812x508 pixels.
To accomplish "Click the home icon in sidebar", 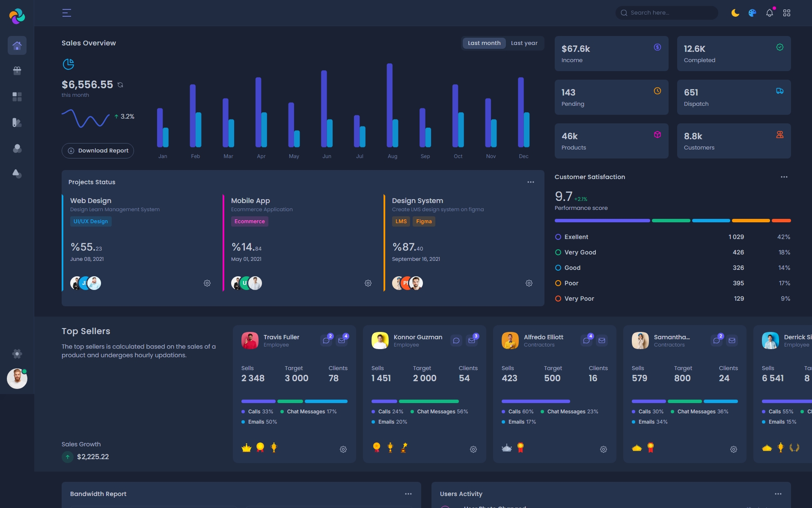I will (x=17, y=45).
